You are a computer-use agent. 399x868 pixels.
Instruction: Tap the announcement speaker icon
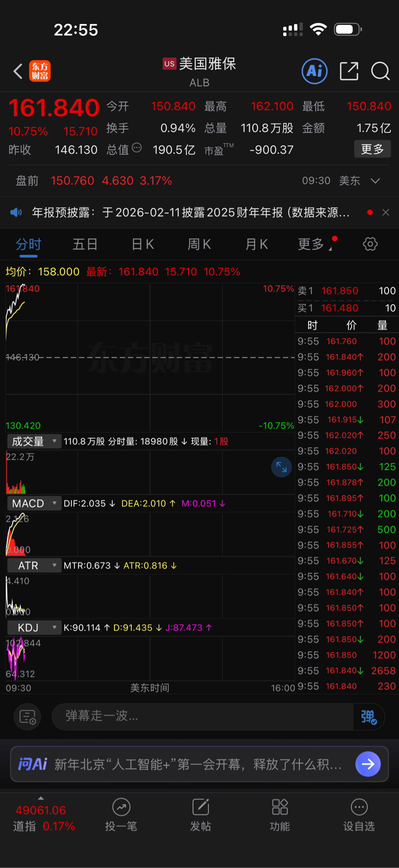pyautogui.click(x=16, y=212)
